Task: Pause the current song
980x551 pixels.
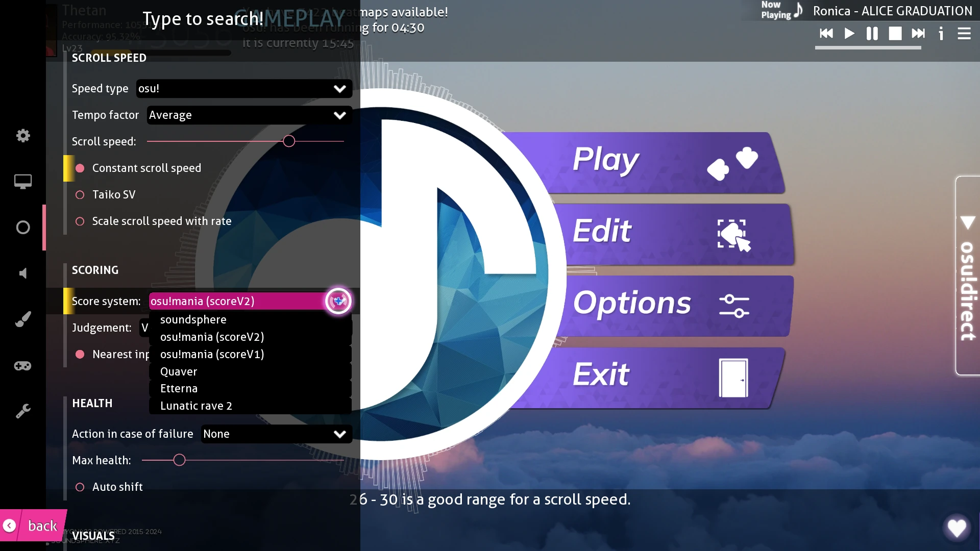Action: [x=872, y=34]
